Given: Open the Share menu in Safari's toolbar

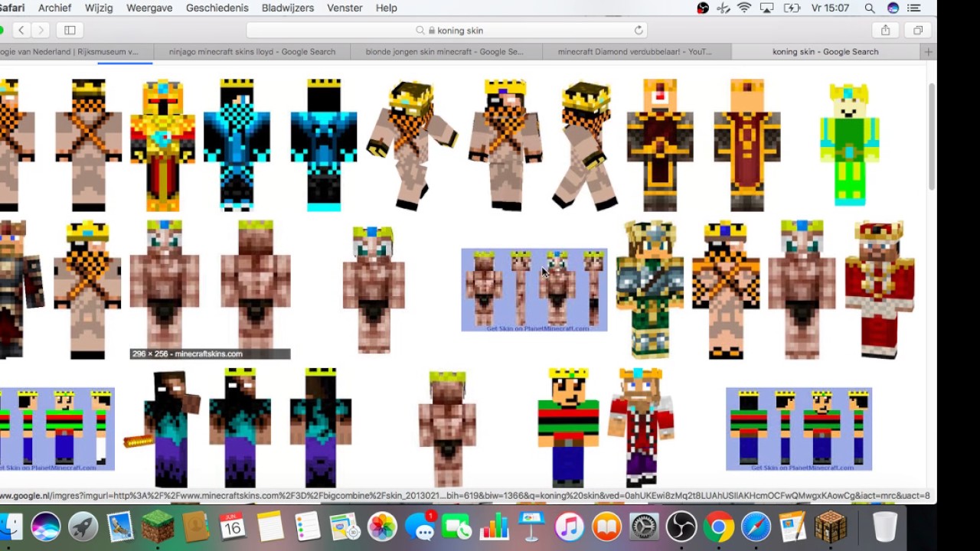Looking at the screenshot, I should coord(885,30).
